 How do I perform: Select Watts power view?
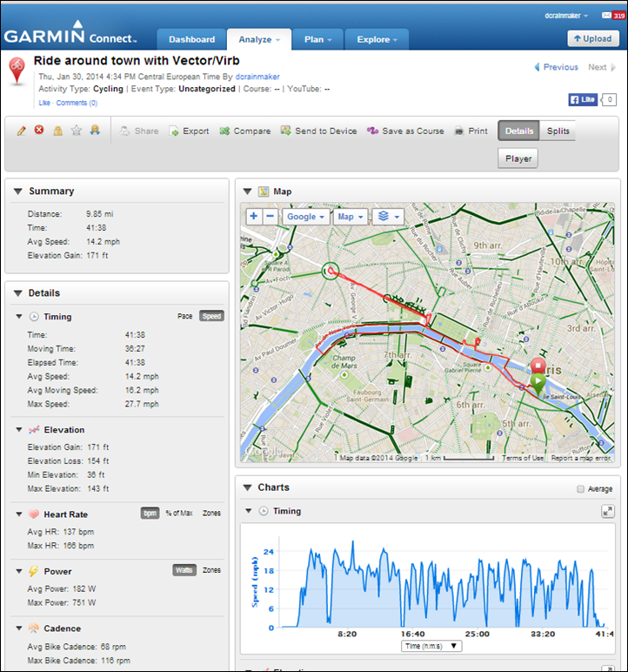click(184, 570)
